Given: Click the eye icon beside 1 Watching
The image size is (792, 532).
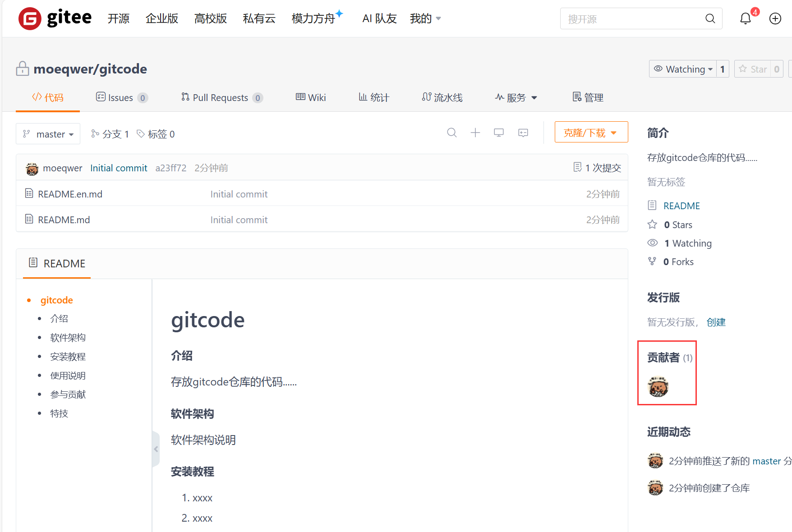Looking at the screenshot, I should (x=652, y=243).
